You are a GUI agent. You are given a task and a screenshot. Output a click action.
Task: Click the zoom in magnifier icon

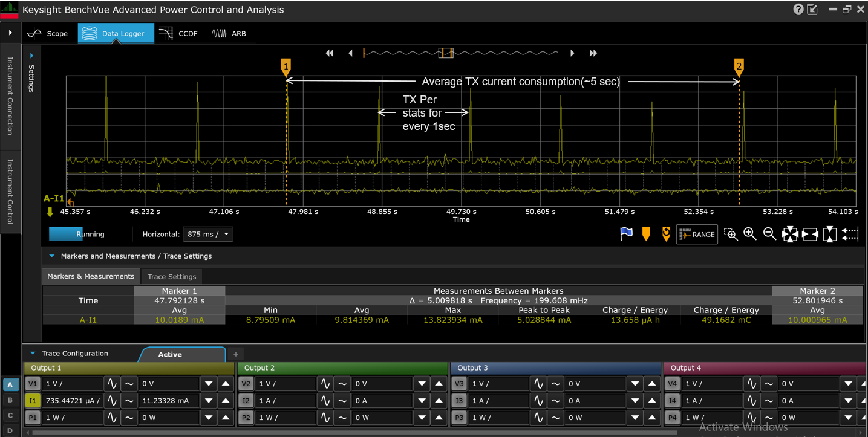tap(750, 234)
